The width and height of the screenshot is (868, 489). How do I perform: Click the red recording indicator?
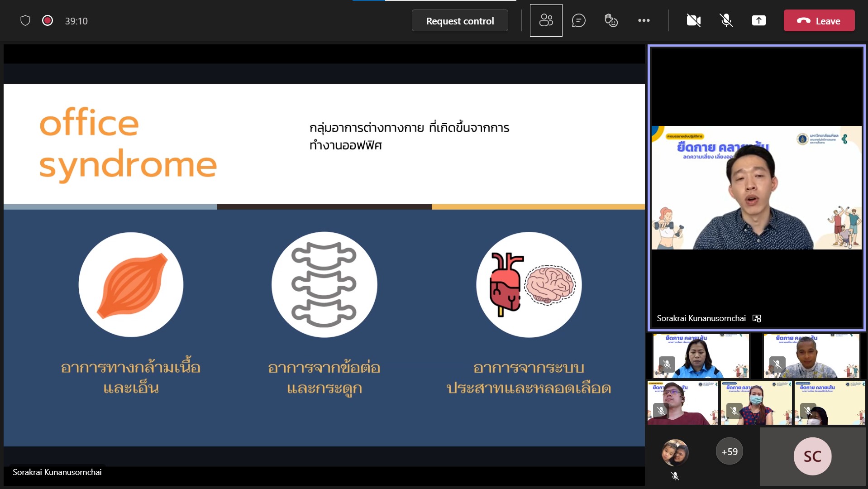(x=48, y=21)
